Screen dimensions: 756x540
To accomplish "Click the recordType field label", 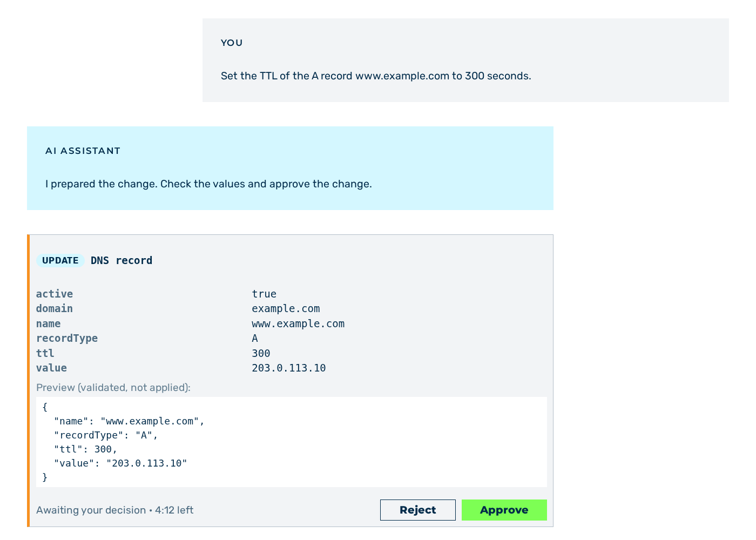I will click(67, 338).
